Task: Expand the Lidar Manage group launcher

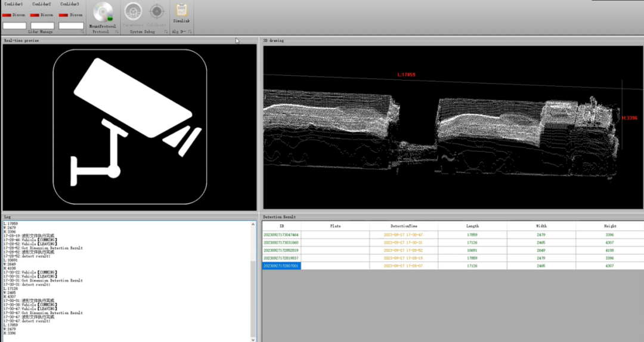Action: (82, 32)
